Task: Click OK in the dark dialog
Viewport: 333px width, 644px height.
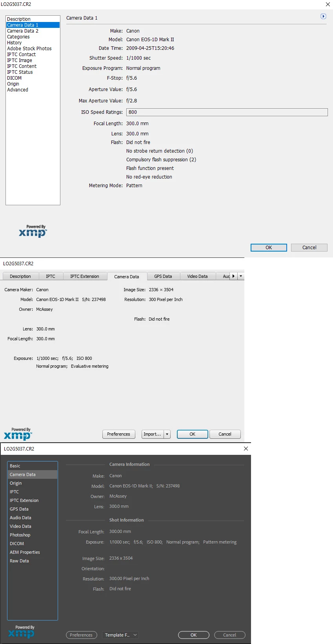Action: click(194, 635)
